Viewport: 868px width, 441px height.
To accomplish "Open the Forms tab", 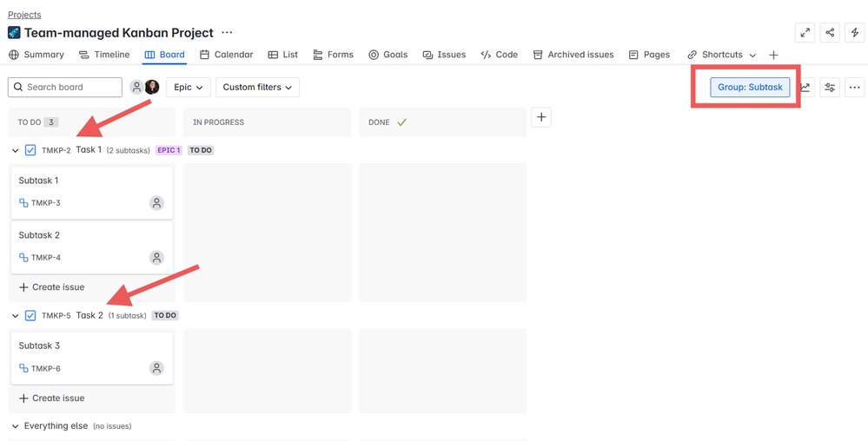I will pyautogui.click(x=334, y=55).
